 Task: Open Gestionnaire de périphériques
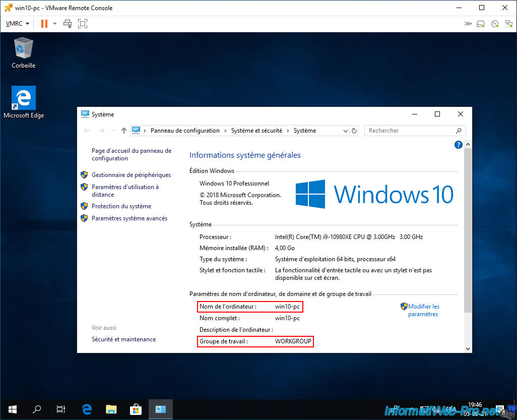131,175
